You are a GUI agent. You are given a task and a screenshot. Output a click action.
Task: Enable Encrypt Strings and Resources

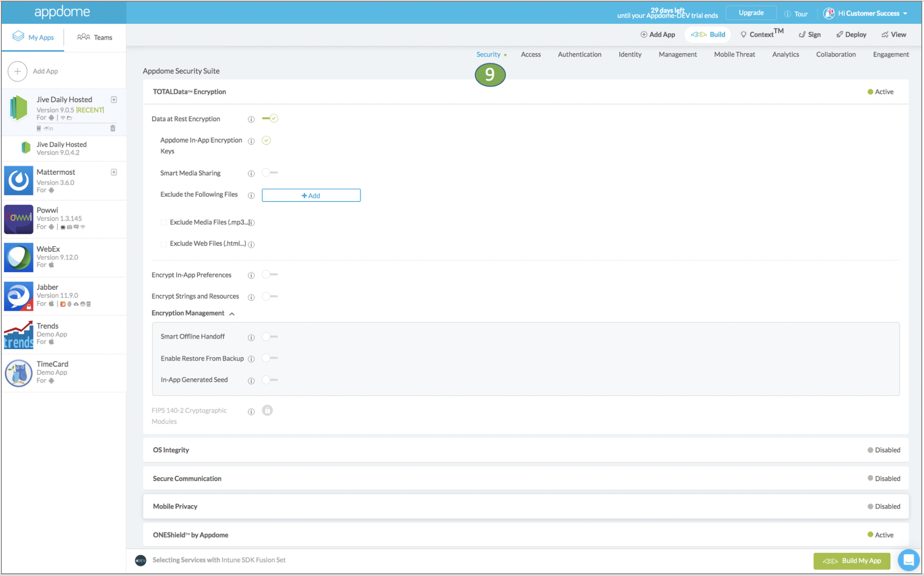[x=270, y=296]
